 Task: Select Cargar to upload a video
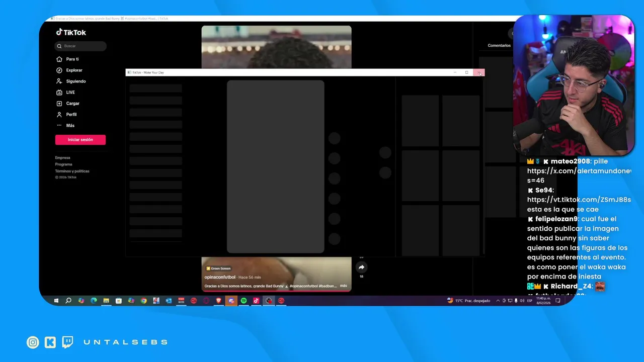tap(73, 104)
